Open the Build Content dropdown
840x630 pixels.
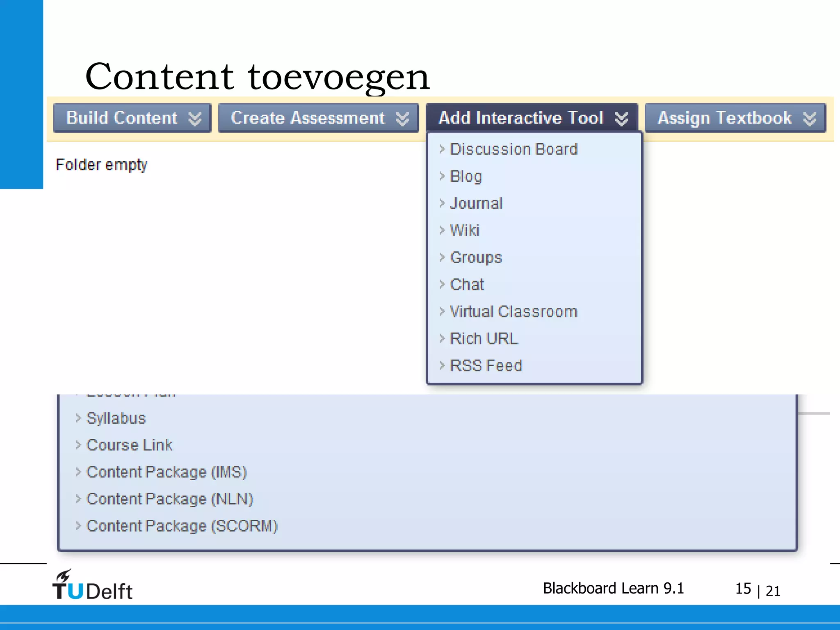click(132, 118)
